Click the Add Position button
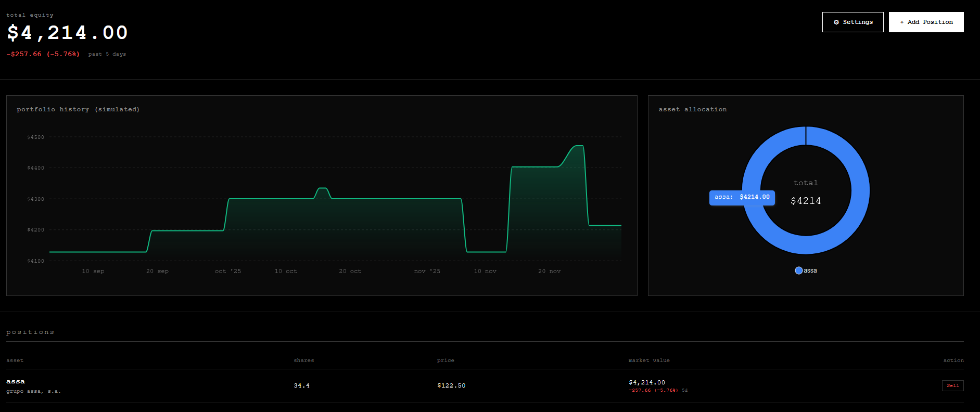980x412 pixels. pyautogui.click(x=926, y=22)
